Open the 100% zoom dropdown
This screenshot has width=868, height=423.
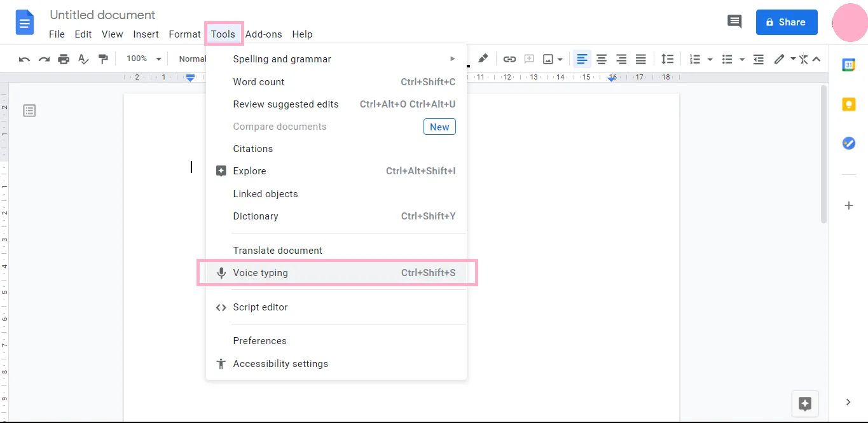pos(144,59)
